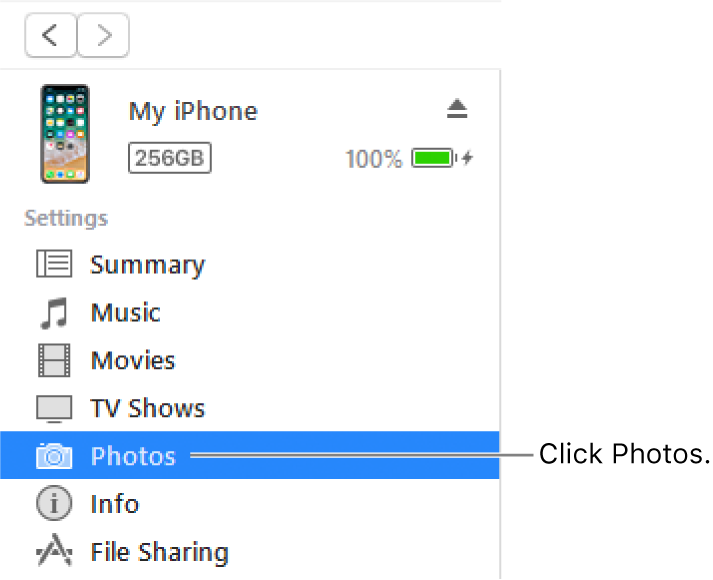This screenshot has width=713, height=580.
Task: Click the Movies film strip icon
Action: (x=54, y=360)
